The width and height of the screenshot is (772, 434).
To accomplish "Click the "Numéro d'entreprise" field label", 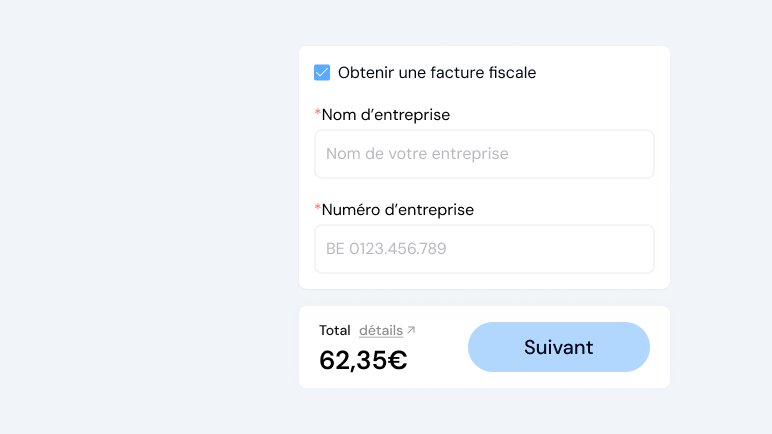I will 398,210.
